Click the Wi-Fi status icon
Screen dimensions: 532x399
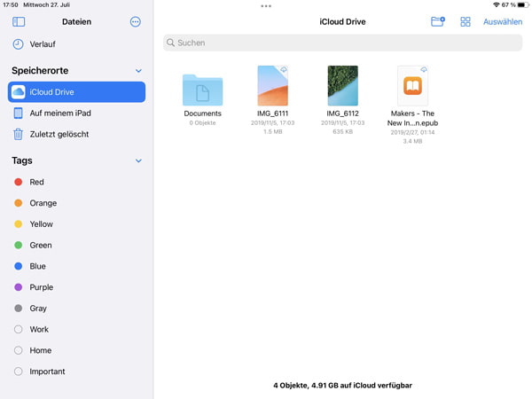click(497, 4)
